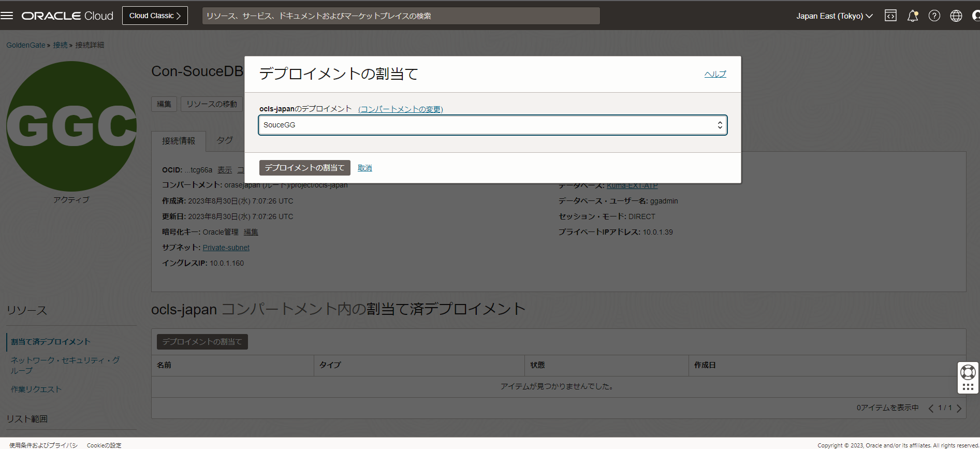Click the 10.0.1.160 ingress IP value
980x449 pixels.
pos(227,263)
